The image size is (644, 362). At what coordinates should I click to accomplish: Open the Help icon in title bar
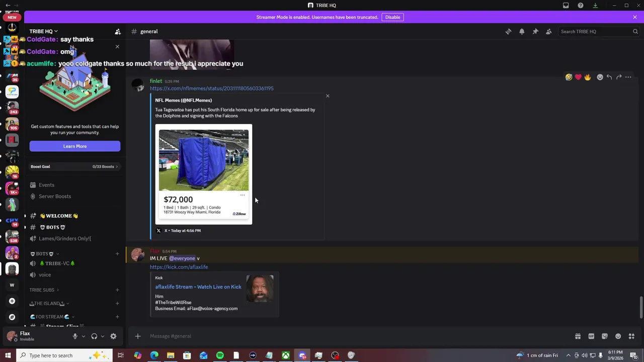click(581, 6)
